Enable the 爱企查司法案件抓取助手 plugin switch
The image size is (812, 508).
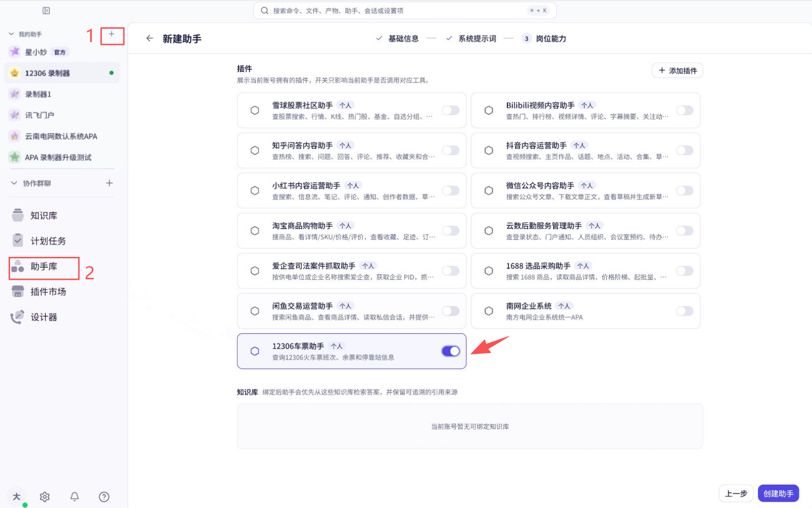(x=450, y=271)
